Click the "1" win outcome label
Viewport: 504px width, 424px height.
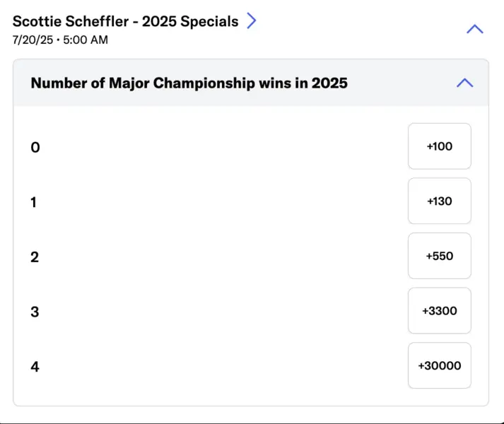(x=34, y=202)
